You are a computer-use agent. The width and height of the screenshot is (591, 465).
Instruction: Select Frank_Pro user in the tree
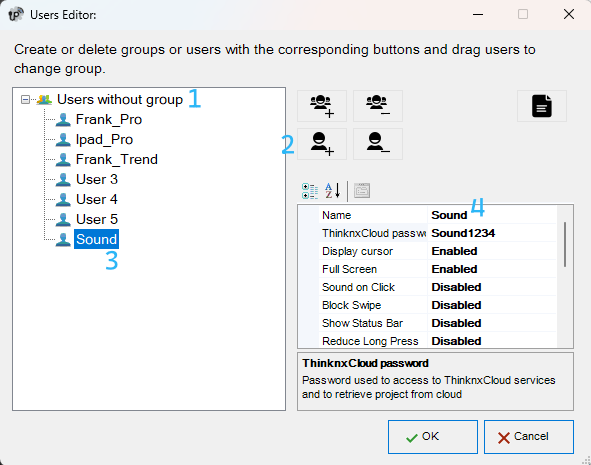[109, 119]
